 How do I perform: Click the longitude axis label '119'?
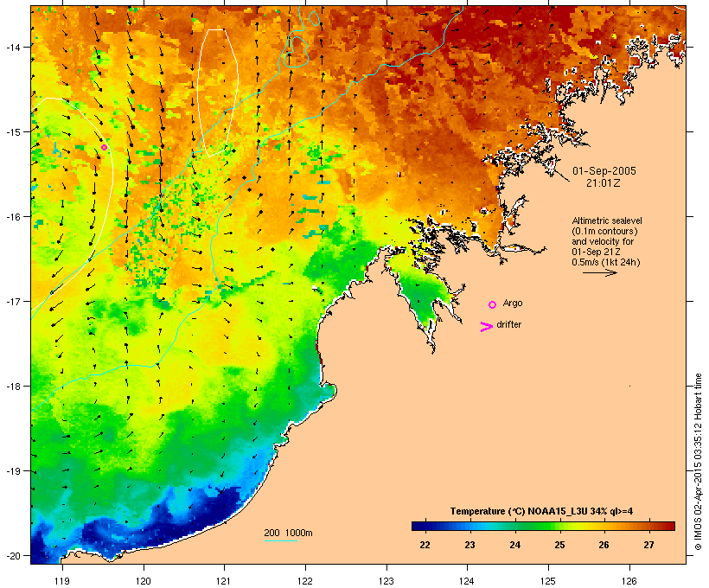[62, 581]
